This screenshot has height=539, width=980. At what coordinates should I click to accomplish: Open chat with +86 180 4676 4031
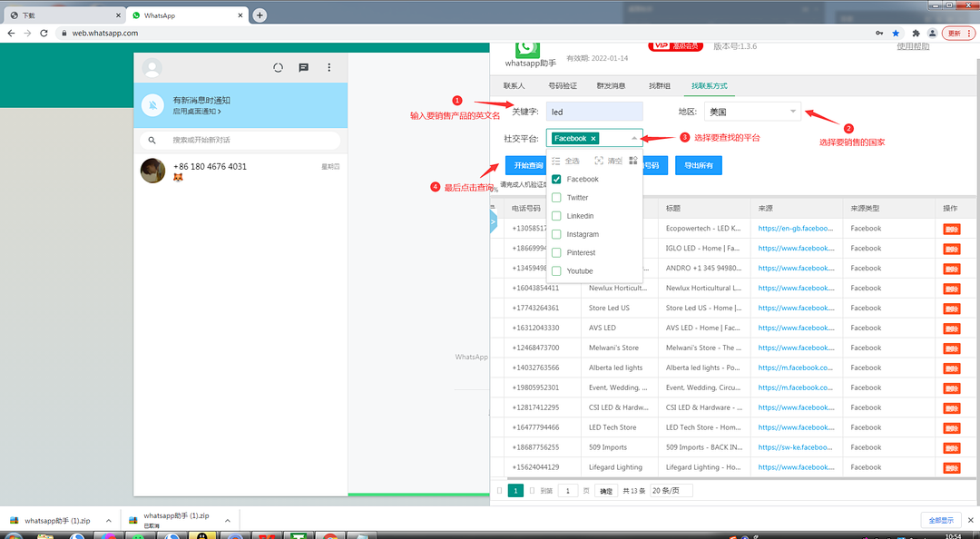(240, 171)
